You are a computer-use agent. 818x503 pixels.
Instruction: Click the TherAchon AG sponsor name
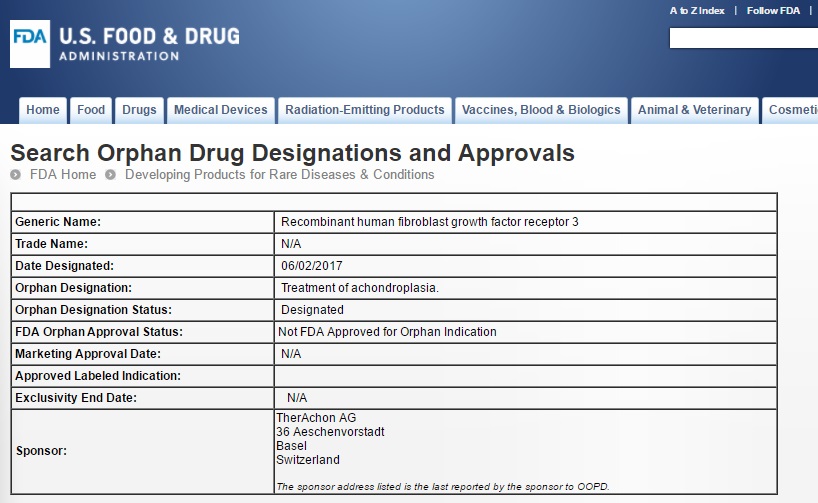pos(316,418)
